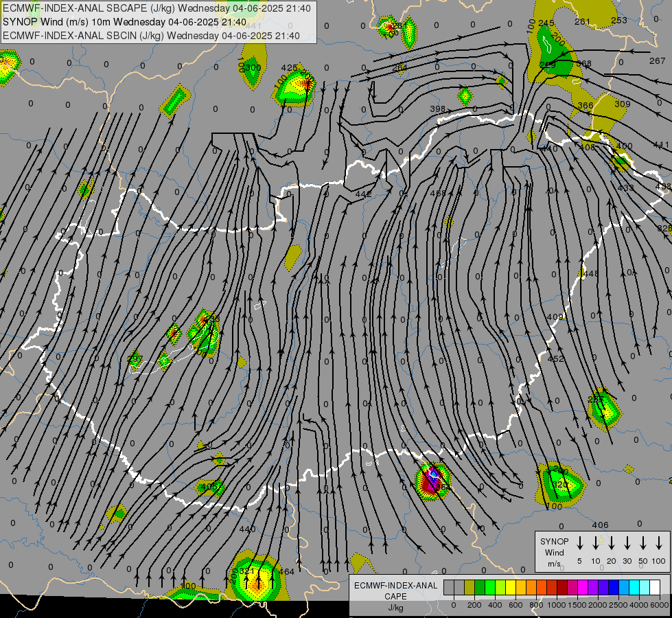Click the 'm/s' unit in the wind legend
The image size is (672, 618).
tap(554, 564)
